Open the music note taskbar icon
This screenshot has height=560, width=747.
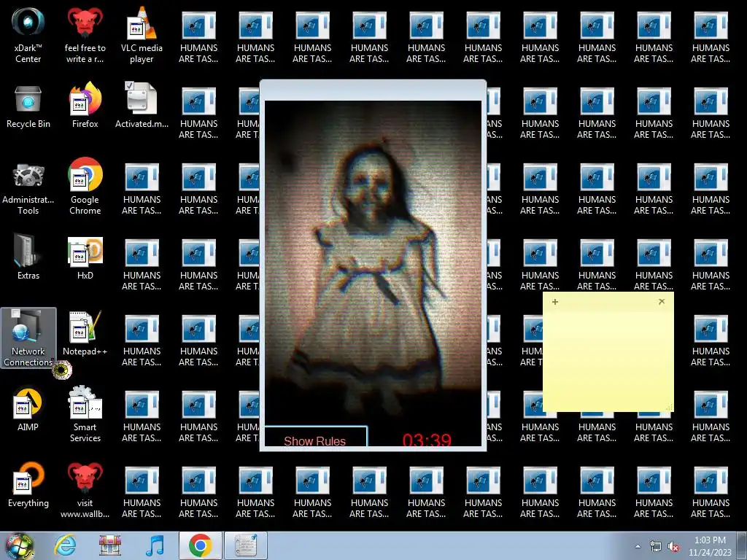[x=155, y=545]
